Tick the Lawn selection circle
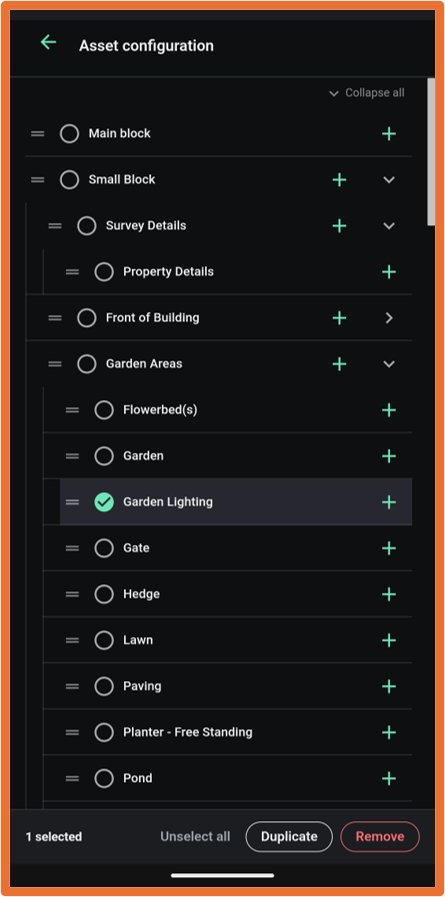Screen dimensions: 445x897 tap(104, 640)
